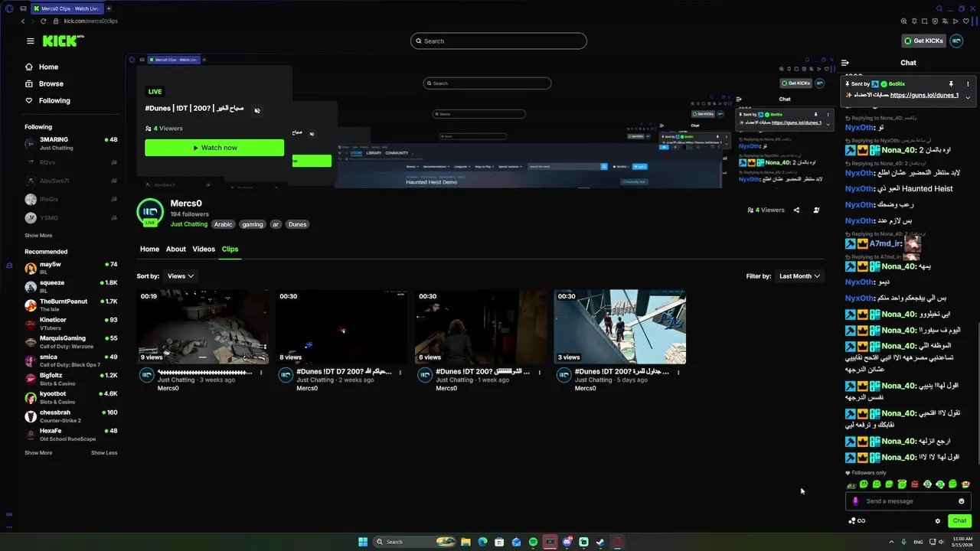Open options for the 3 weeks ago clip
980x551 pixels.
261,373
